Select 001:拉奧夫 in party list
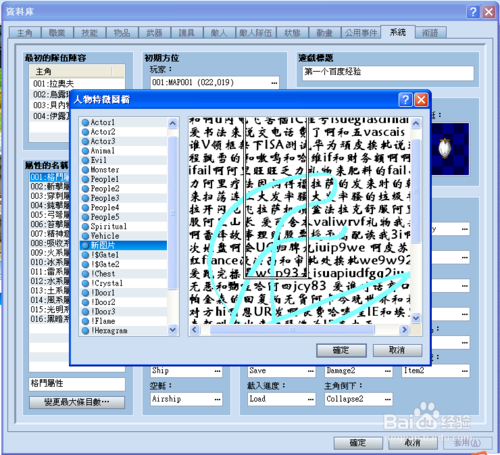The image size is (500, 455). 77,83
